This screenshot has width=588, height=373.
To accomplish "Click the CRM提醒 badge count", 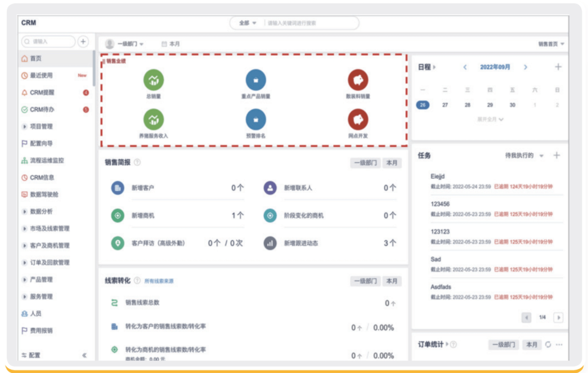I will [x=86, y=92].
